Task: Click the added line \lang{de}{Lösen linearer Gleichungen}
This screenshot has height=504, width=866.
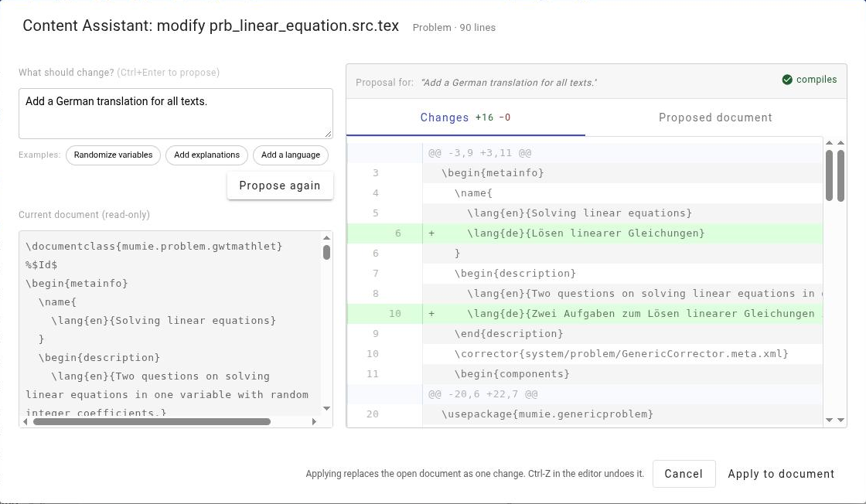Action: [x=585, y=233]
